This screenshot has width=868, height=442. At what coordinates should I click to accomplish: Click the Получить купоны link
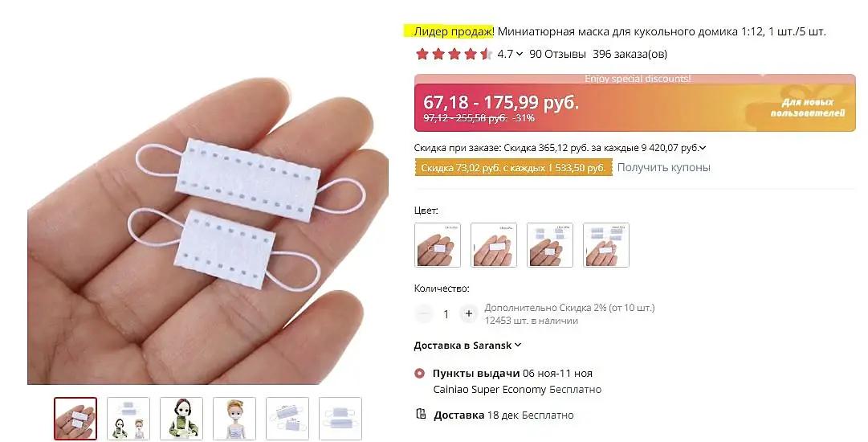pyautogui.click(x=664, y=167)
